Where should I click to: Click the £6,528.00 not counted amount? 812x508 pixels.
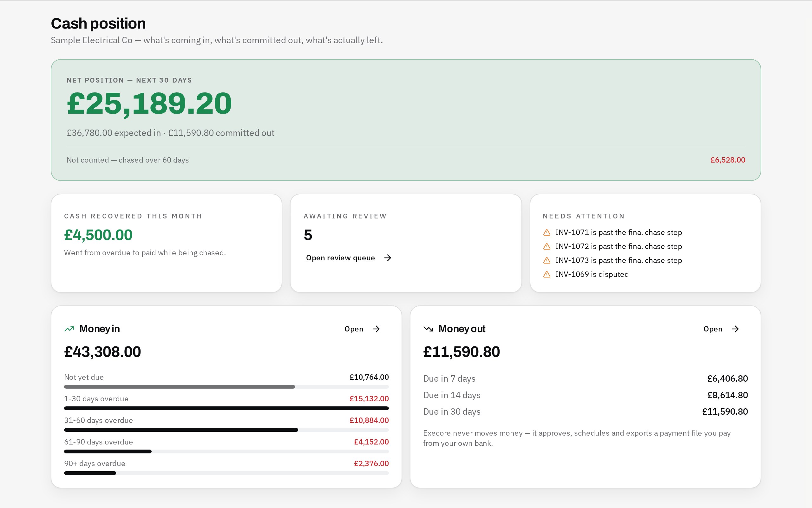[x=728, y=160]
